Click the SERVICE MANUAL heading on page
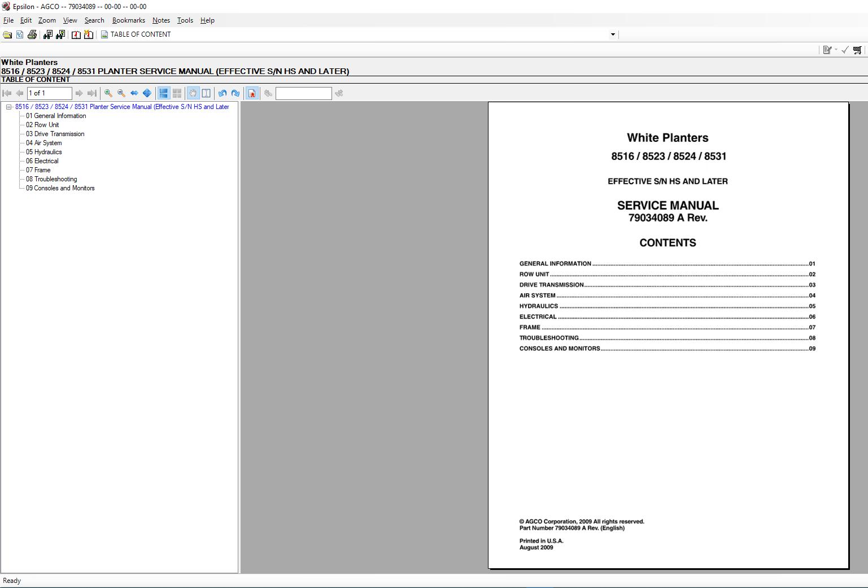This screenshot has height=588, width=868. tap(668, 206)
